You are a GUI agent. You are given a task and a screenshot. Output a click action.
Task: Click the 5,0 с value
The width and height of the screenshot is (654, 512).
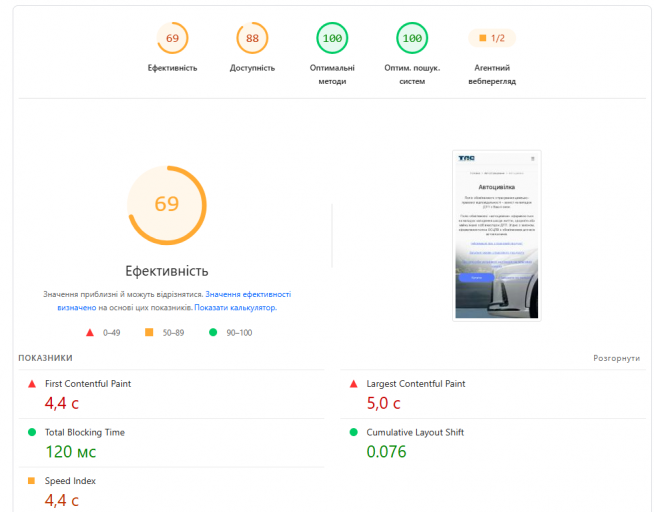tap(384, 403)
